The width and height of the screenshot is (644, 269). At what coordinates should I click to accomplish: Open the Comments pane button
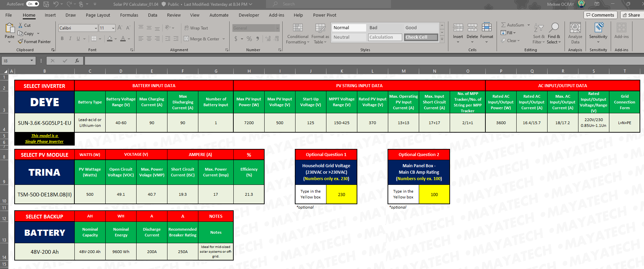(601, 15)
